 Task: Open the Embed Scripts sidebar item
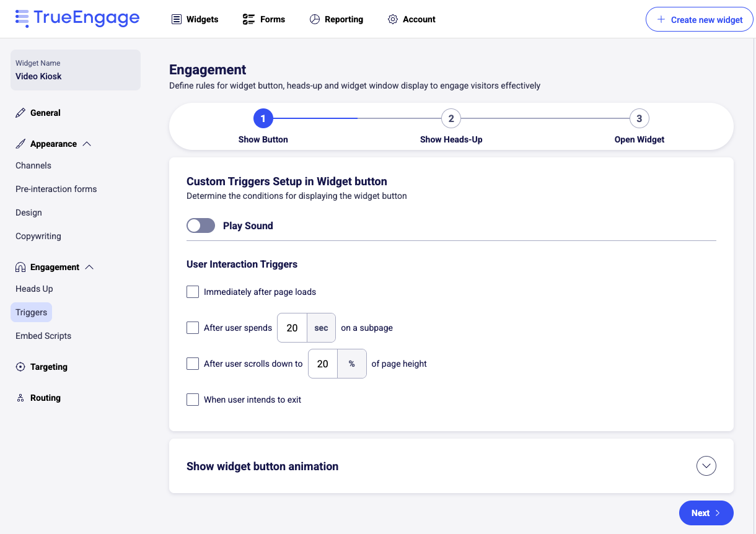pos(43,336)
